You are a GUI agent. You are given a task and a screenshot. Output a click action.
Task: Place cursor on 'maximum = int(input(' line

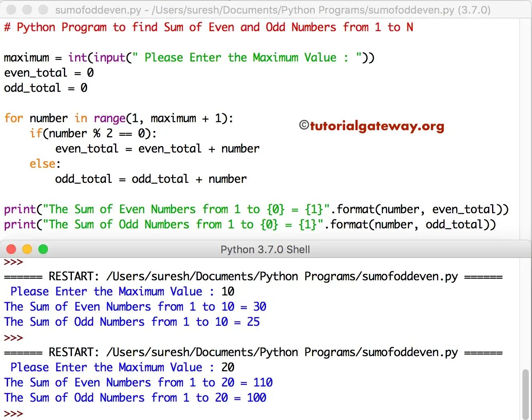189,57
